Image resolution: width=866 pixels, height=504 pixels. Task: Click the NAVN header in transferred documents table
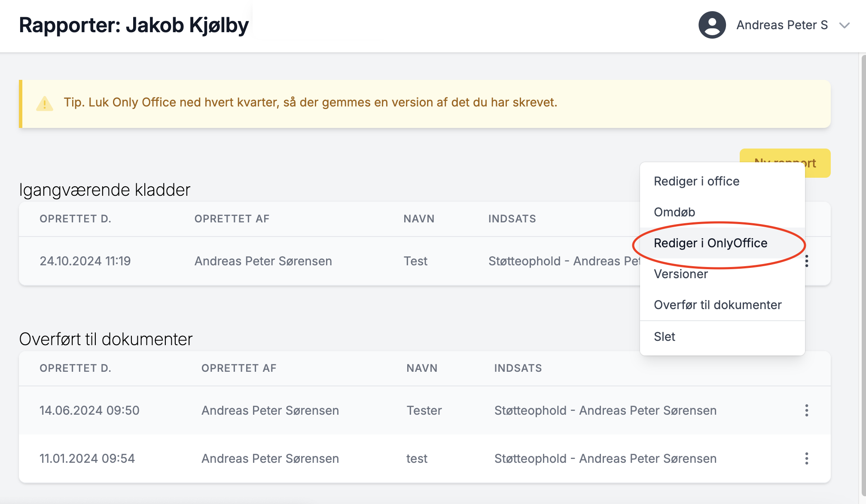click(x=422, y=368)
